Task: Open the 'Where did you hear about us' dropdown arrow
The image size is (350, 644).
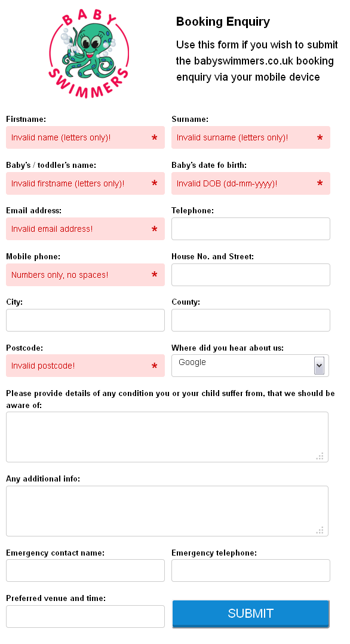Action: click(319, 366)
